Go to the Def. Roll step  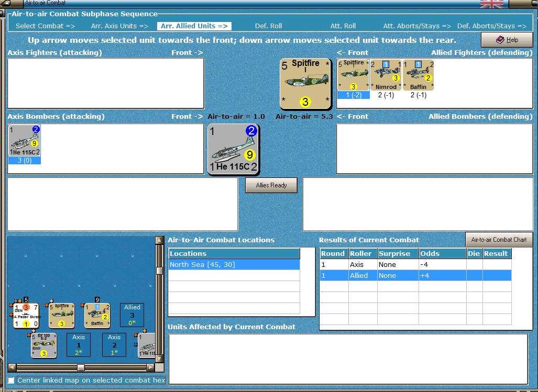268,26
